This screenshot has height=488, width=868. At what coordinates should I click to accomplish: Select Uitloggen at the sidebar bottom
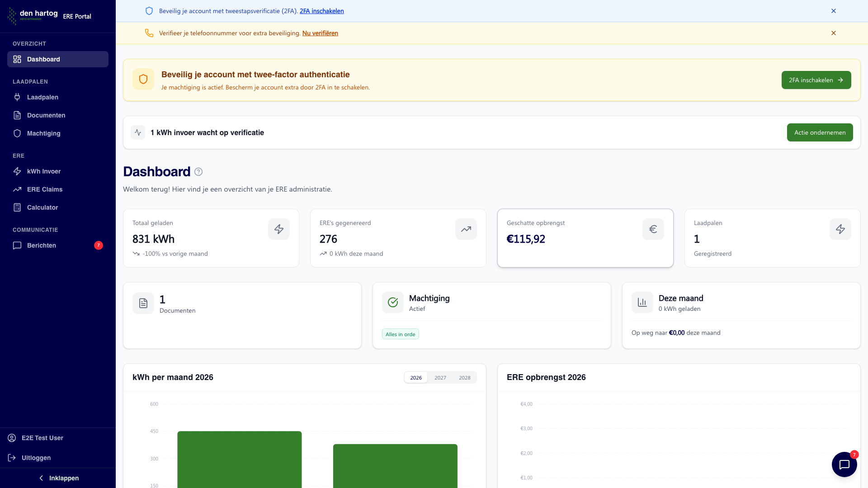36,458
